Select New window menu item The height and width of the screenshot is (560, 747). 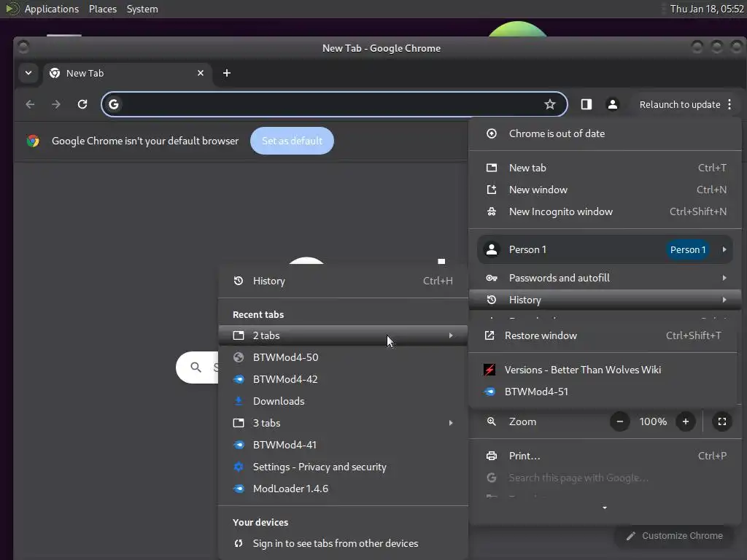(605, 190)
